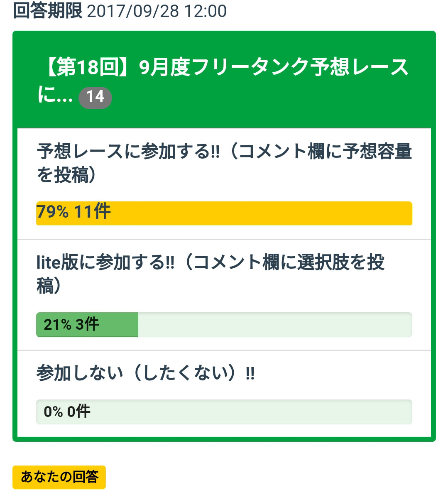Screen dimensions: 448x495
Task: Click the gray "14" count badge
Action: click(95, 98)
